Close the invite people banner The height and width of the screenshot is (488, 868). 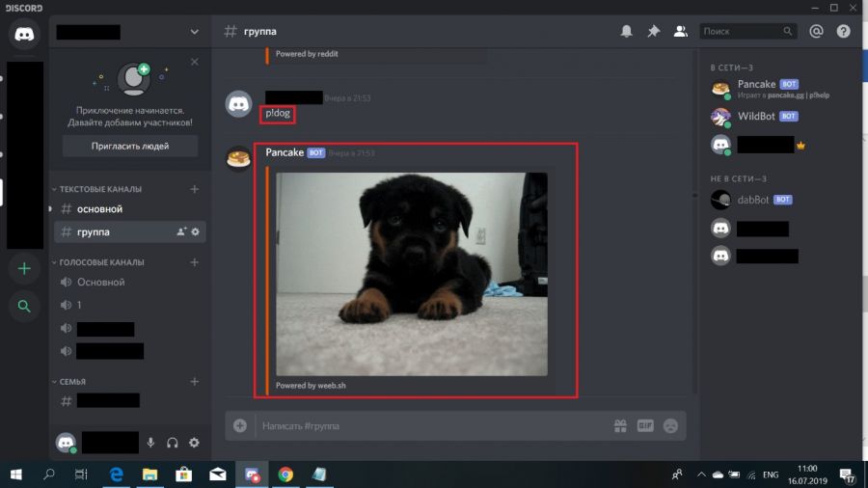coord(194,62)
